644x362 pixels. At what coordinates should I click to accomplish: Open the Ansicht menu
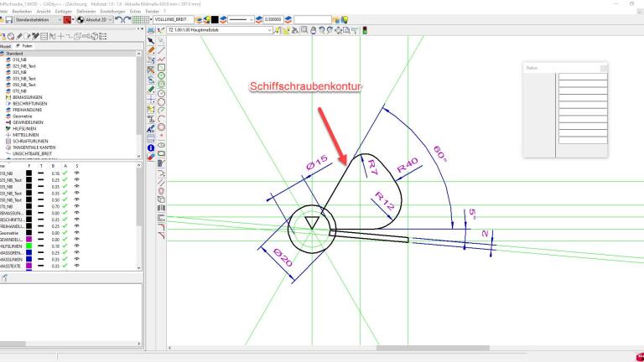point(44,12)
